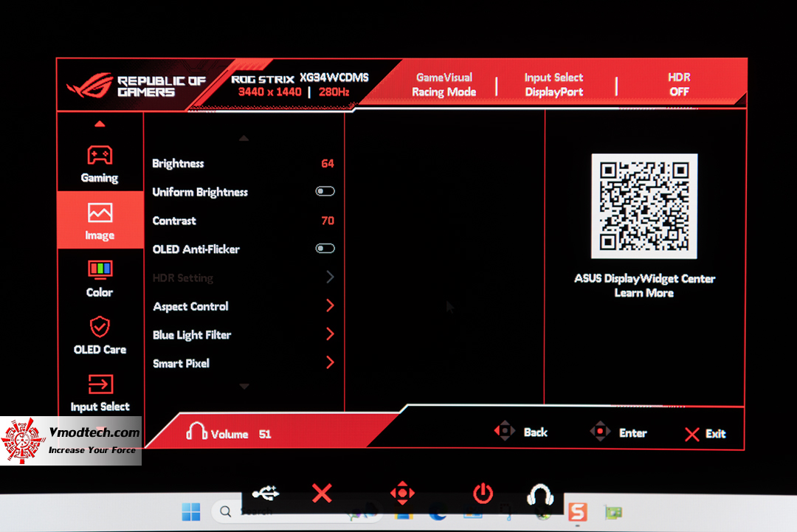Click the sidebar up arrow above Gaming
Image resolution: width=797 pixels, height=532 pixels.
(x=100, y=123)
